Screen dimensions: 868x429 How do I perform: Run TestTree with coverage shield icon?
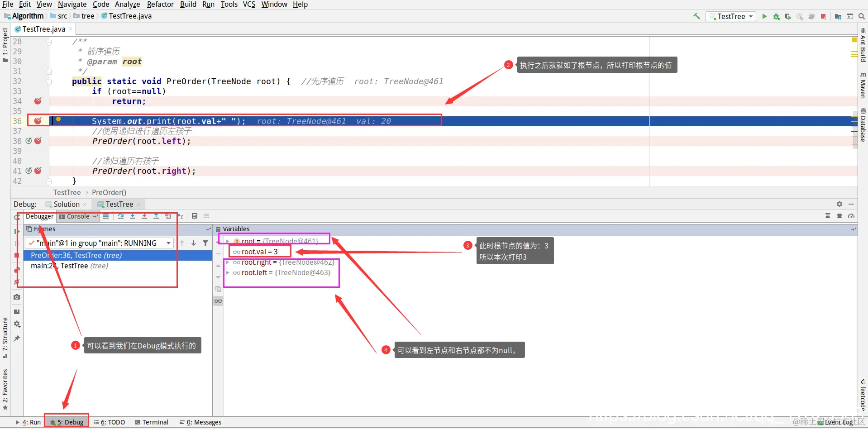(788, 16)
